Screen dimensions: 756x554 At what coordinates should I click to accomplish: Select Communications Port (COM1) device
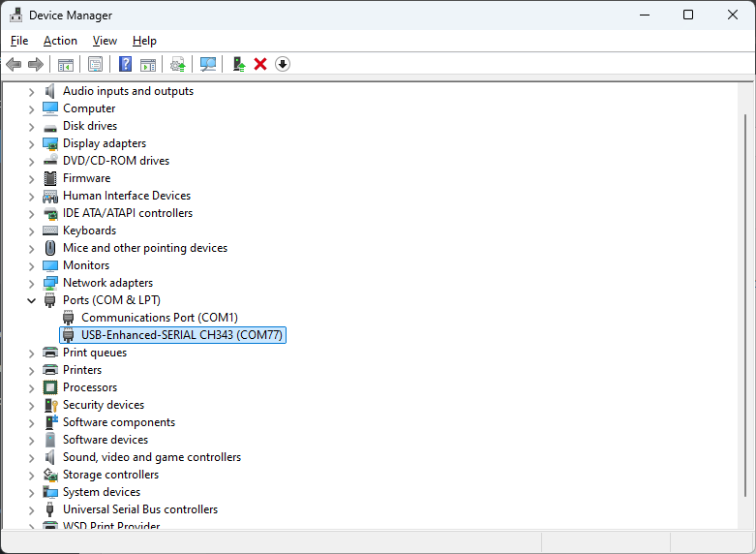[x=159, y=318]
